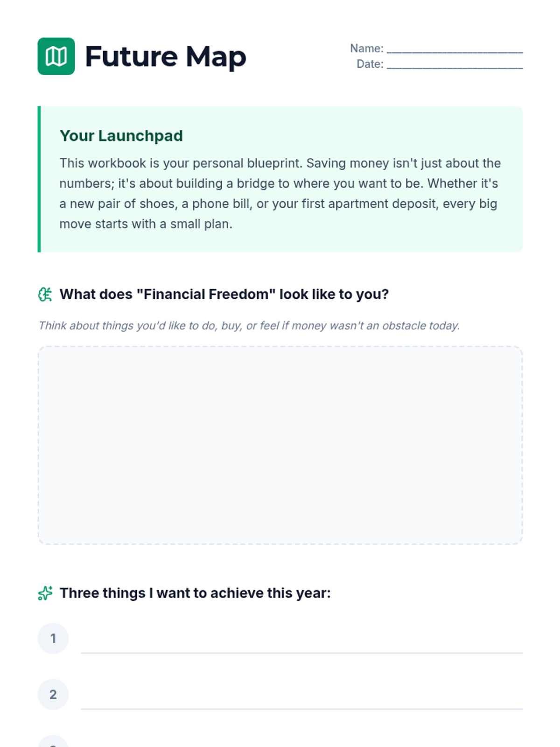
Task: Click the sparkles icon beside Three things heading
Action: click(x=45, y=593)
